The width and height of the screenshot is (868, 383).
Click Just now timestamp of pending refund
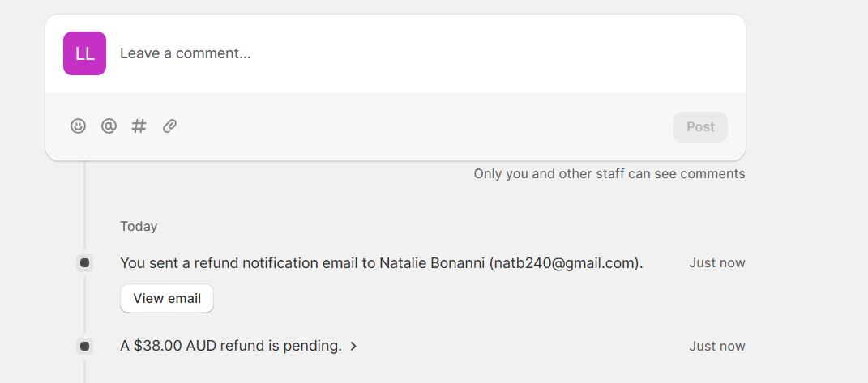[717, 347]
